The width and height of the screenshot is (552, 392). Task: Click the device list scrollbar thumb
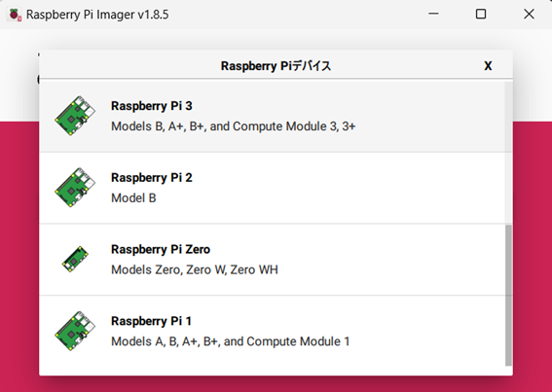(509, 296)
